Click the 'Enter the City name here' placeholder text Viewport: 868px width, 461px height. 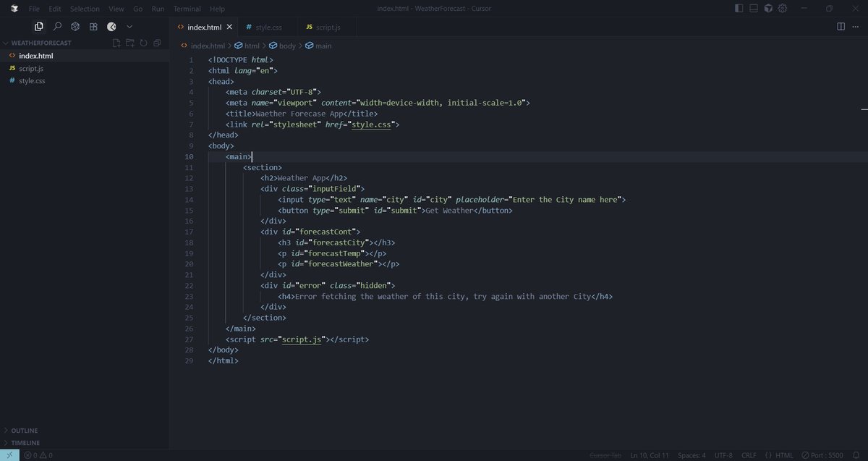pos(565,200)
